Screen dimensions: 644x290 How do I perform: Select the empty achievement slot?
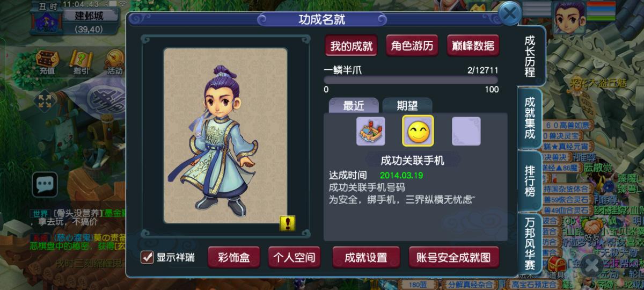pyautogui.click(x=466, y=131)
